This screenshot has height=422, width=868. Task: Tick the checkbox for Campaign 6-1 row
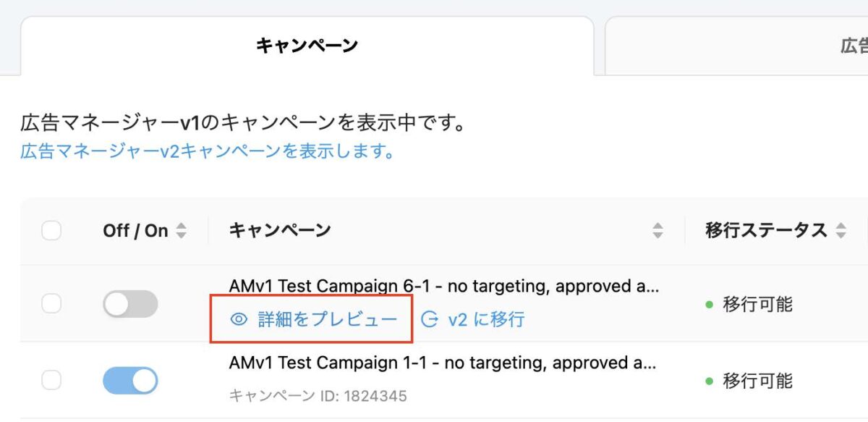[x=51, y=304]
